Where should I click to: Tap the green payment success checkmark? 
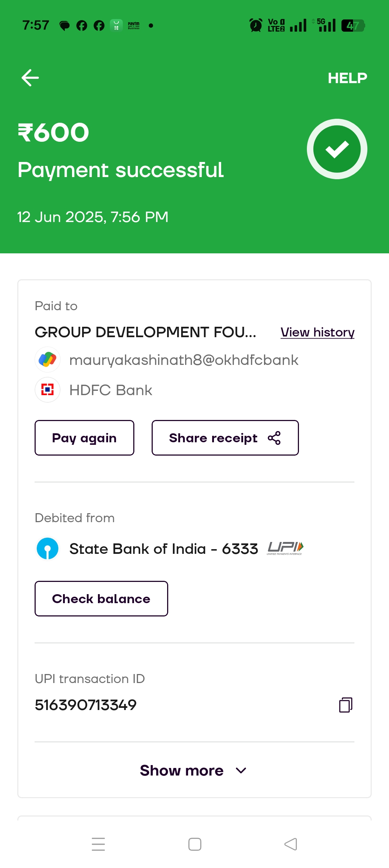coord(337,149)
